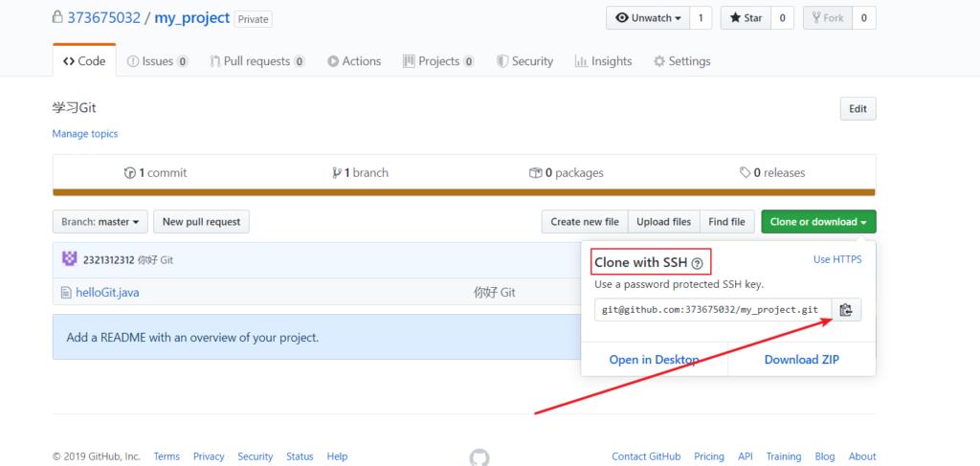
Task: Click the Fork button
Action: coord(828,18)
